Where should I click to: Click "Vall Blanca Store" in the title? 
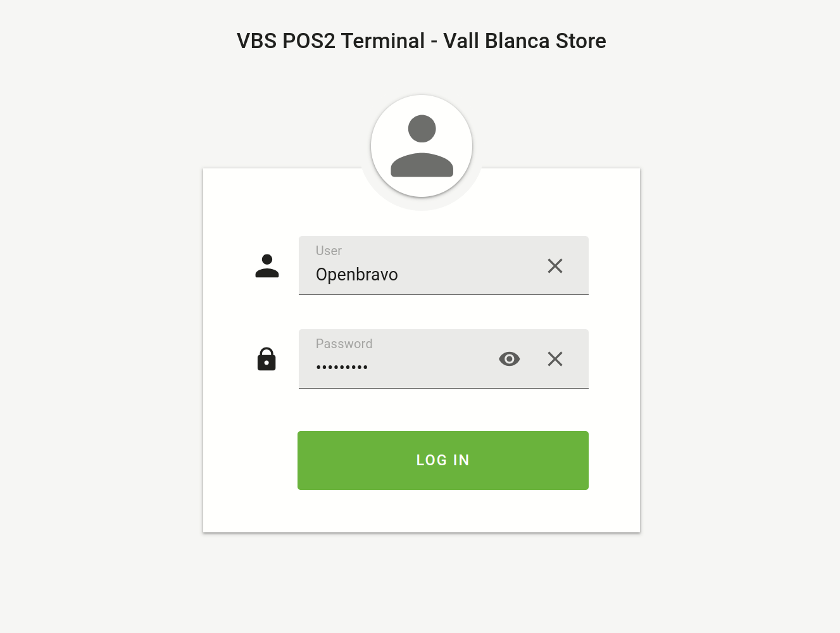pyautogui.click(x=524, y=41)
